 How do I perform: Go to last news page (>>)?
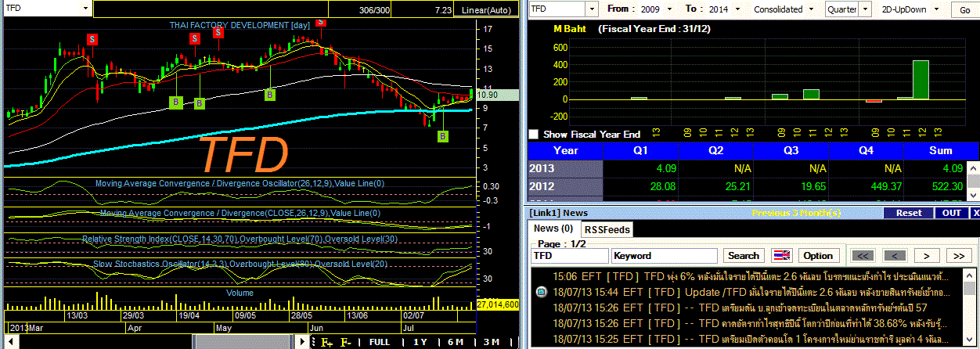point(959,256)
